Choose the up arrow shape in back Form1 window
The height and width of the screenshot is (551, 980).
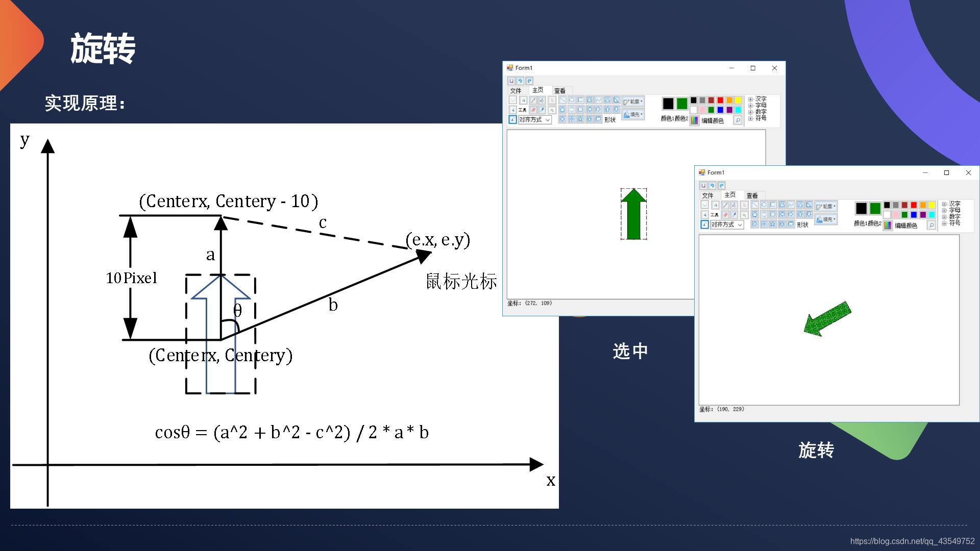pos(607,110)
